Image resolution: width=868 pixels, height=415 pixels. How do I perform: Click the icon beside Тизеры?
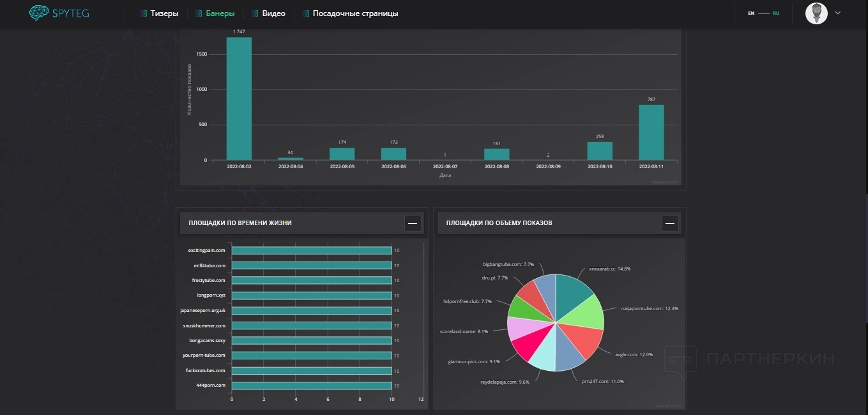(x=144, y=13)
